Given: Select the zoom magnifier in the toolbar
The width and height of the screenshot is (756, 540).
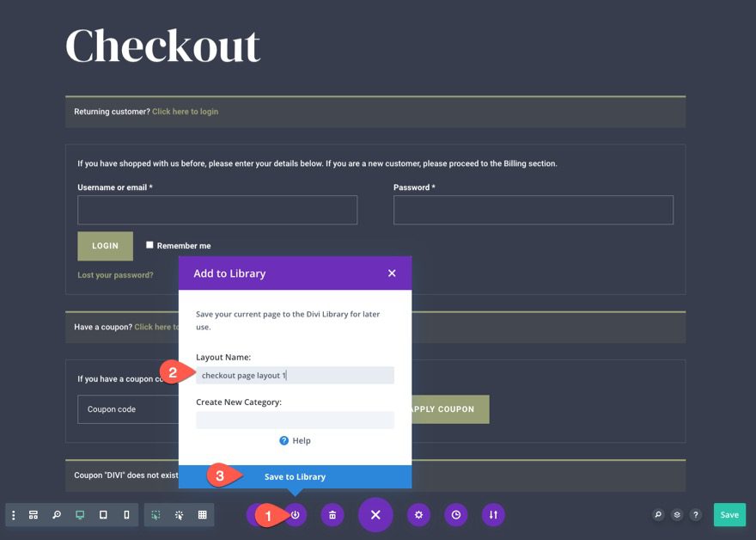Looking at the screenshot, I should tap(56, 513).
